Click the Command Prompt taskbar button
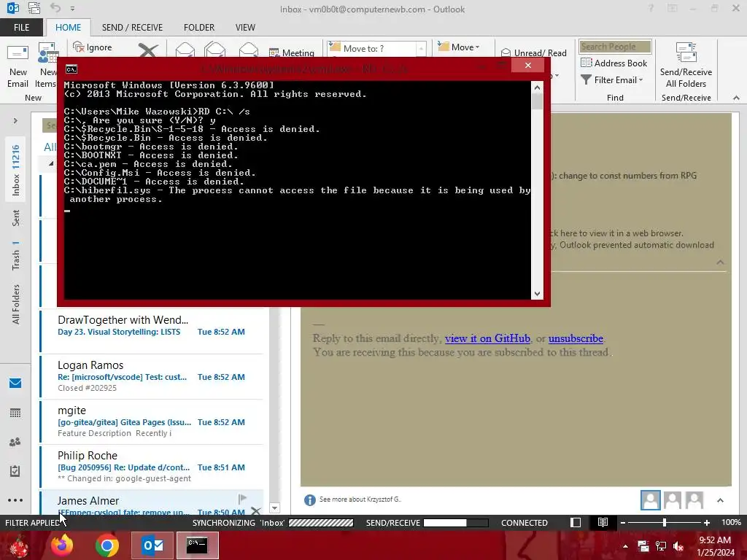 click(197, 545)
